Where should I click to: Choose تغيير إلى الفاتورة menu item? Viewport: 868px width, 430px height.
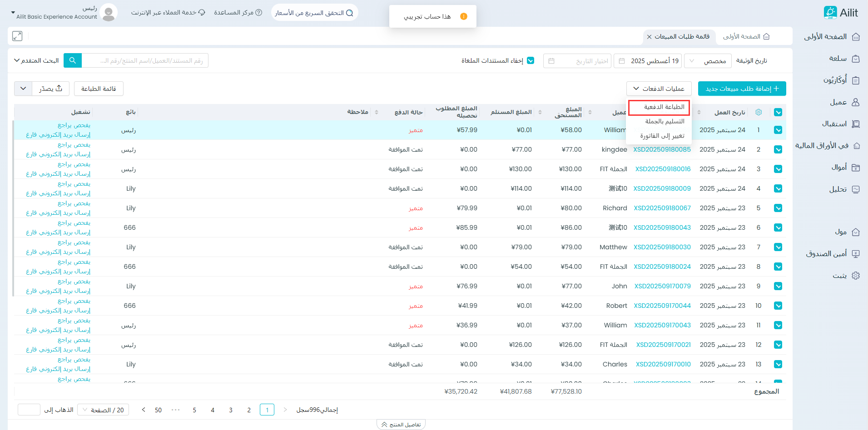click(x=662, y=136)
